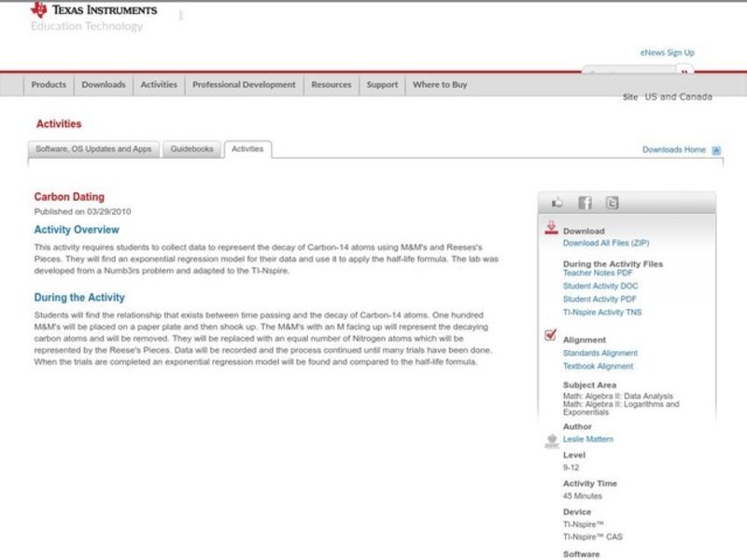Click the red download arrow icon
Viewport: 747px width, 560px height.
[x=551, y=228]
